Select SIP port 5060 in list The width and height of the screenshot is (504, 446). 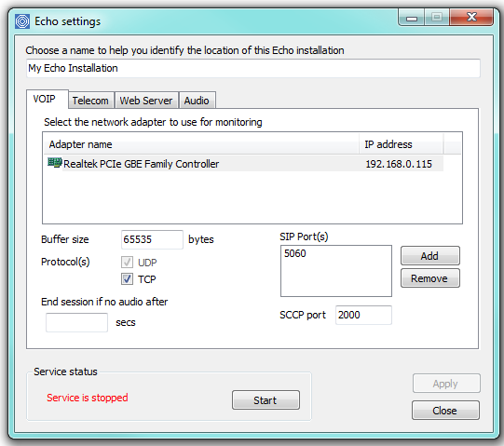[295, 253]
